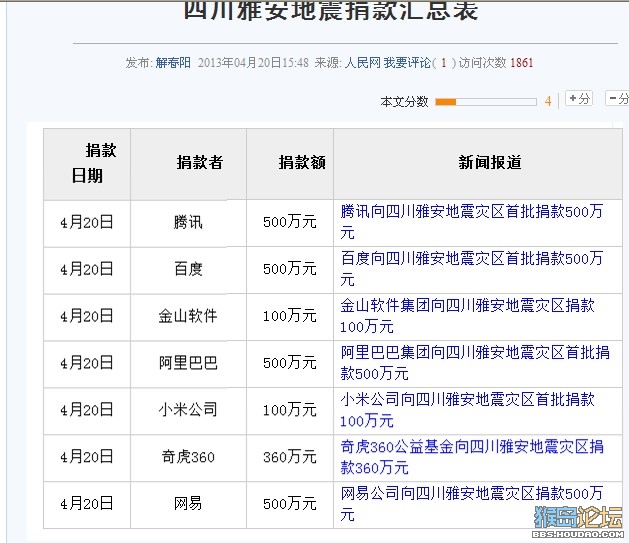
Task: Select donor cell 小米公司
Action: 188,410
